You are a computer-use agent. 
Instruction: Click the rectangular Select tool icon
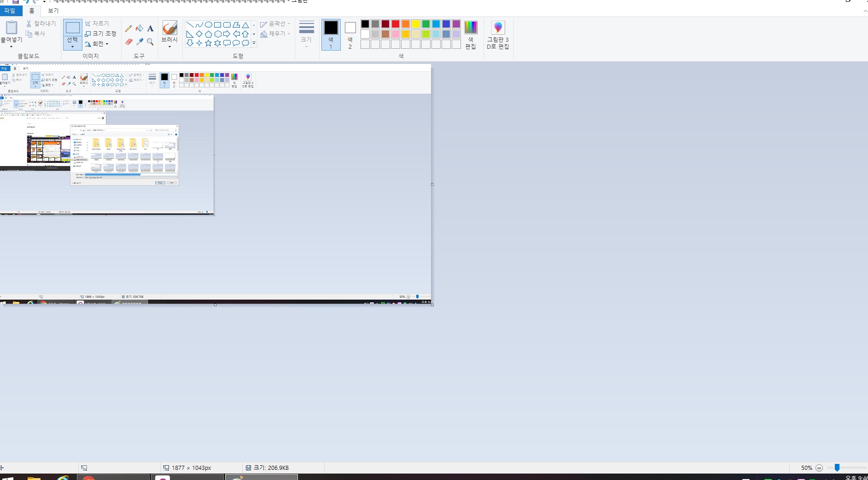(73, 28)
